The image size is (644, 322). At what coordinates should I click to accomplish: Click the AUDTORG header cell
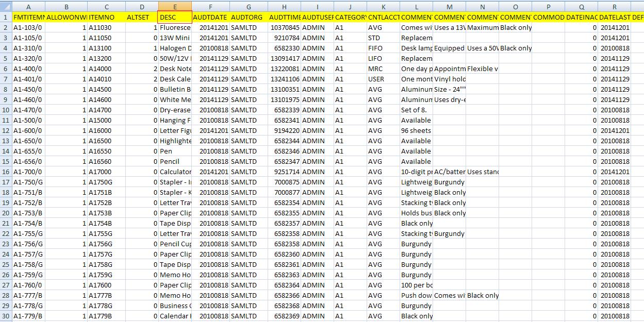[x=249, y=17]
